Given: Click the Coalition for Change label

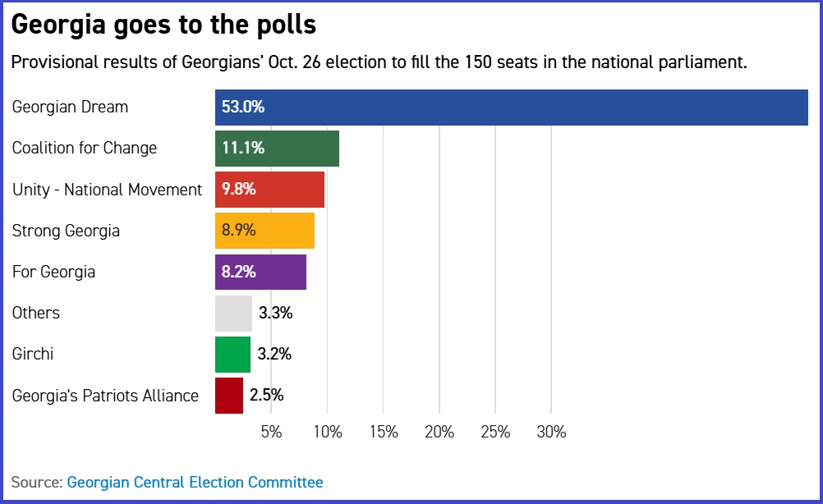Looking at the screenshot, I should pyautogui.click(x=84, y=149).
